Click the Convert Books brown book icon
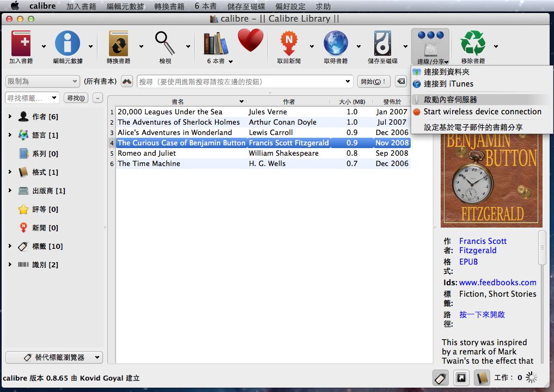This screenshot has width=554, height=392. pyautogui.click(x=118, y=44)
